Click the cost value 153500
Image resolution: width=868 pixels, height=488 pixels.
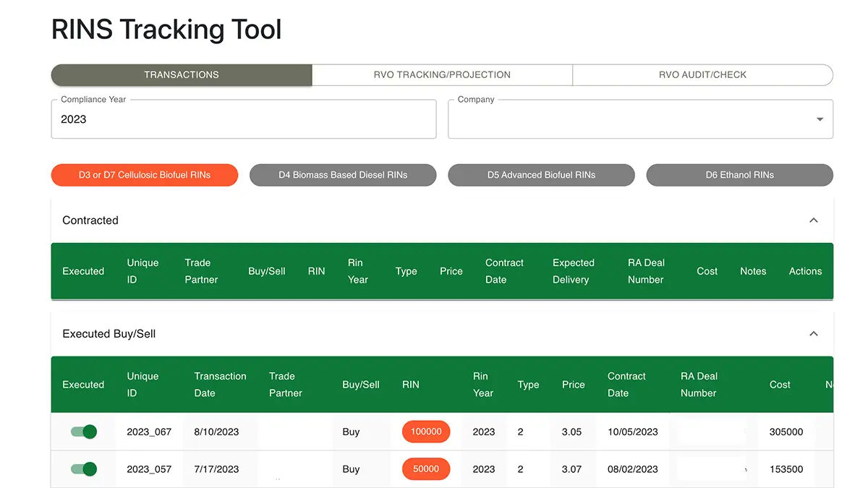tap(786, 469)
